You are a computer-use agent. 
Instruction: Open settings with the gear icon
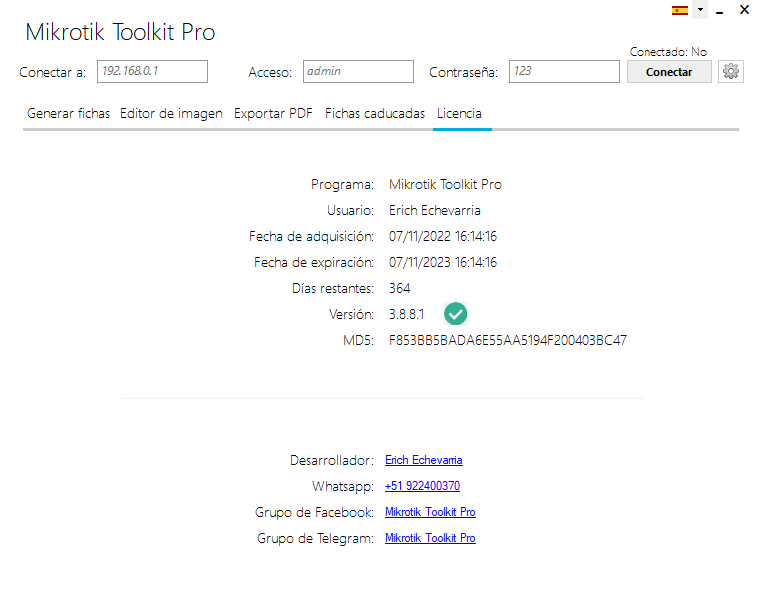[730, 71]
